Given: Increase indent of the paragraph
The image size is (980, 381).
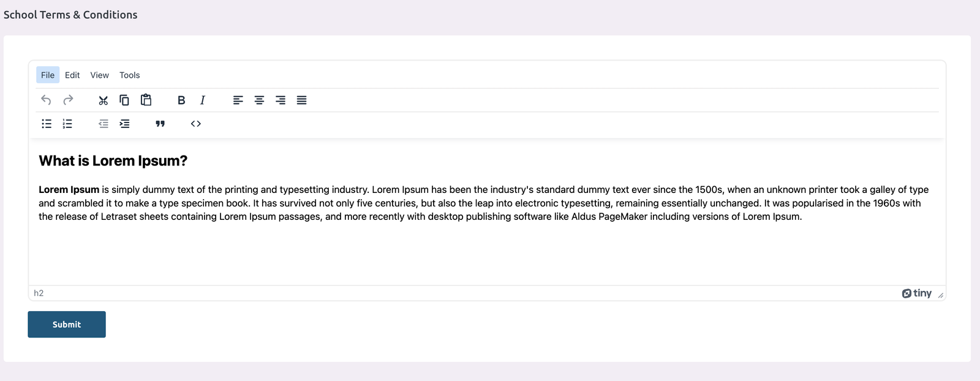Looking at the screenshot, I should coord(124,124).
